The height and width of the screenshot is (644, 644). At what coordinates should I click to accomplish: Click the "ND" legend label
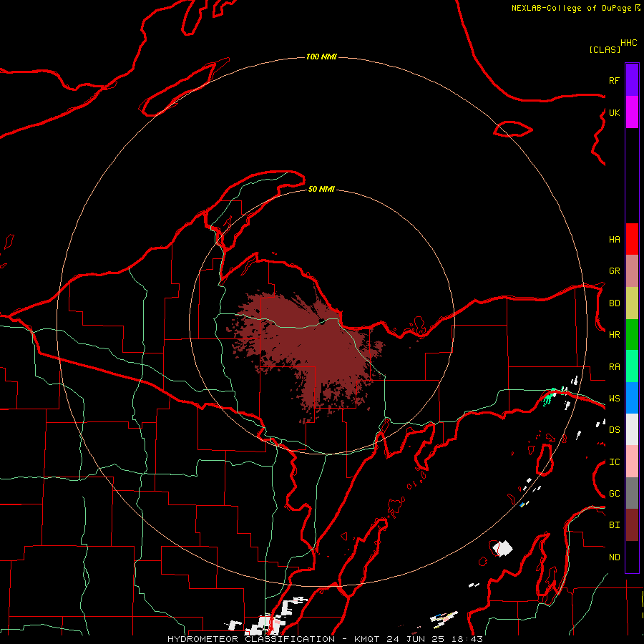coord(614,557)
